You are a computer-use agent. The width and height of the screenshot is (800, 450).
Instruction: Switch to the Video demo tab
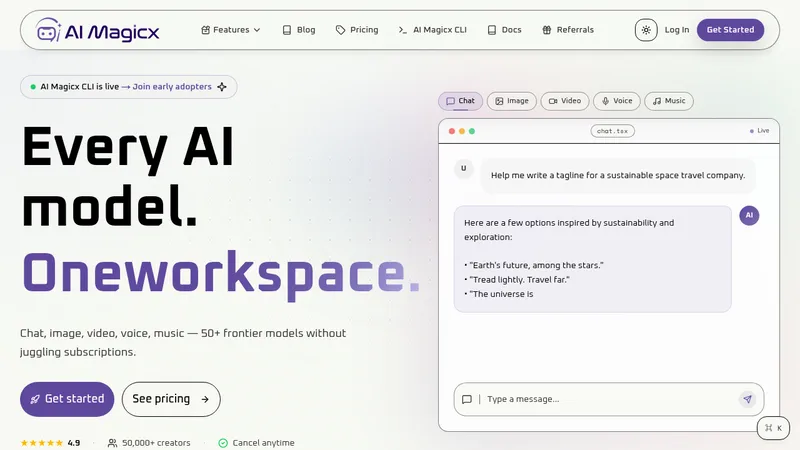coord(565,101)
